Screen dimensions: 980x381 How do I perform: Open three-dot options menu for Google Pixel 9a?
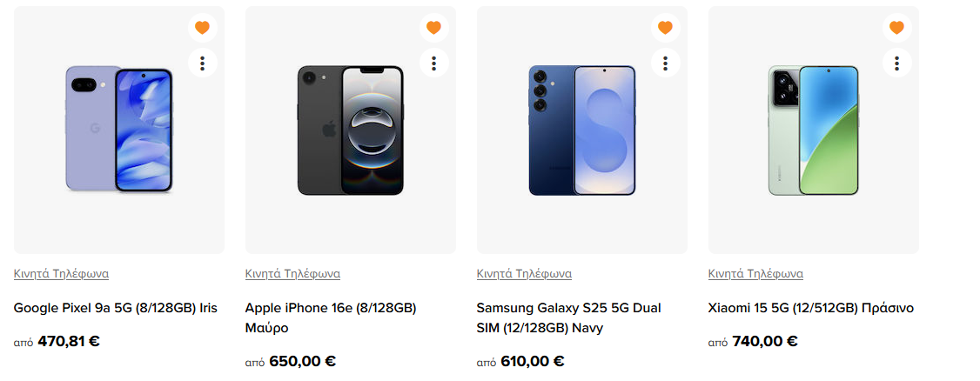pyautogui.click(x=202, y=63)
